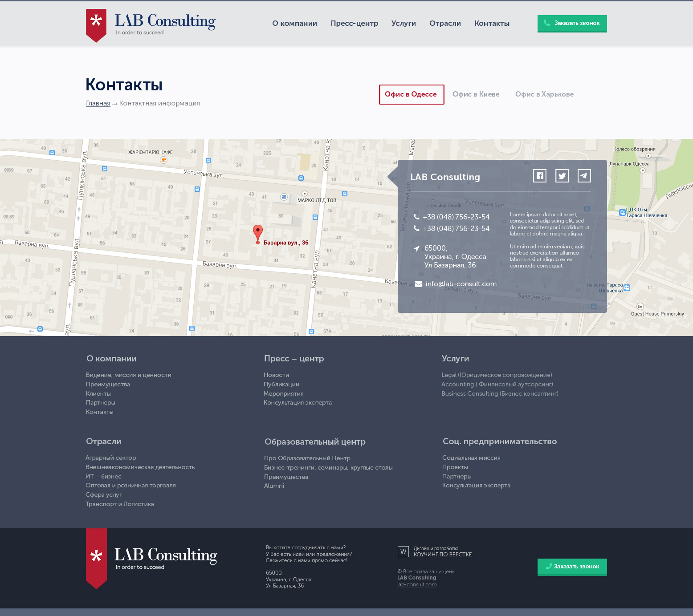Click the МАРКО ЛТД ТОВ map marker
This screenshot has width=693, height=616.
point(305,194)
